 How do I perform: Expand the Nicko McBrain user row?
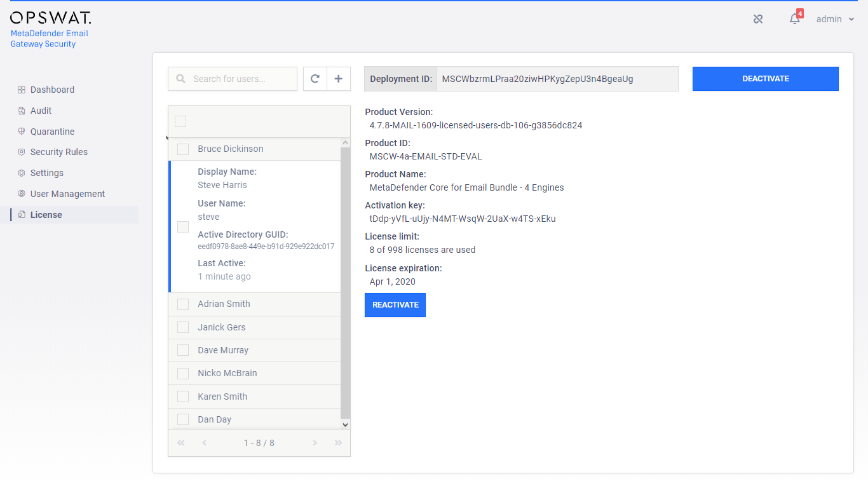point(255,373)
